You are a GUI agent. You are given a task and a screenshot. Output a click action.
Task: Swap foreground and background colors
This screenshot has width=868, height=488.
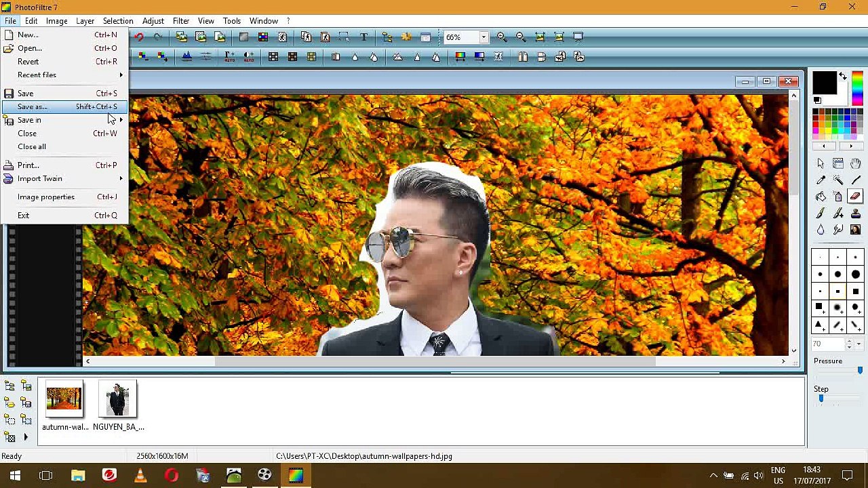tap(843, 77)
